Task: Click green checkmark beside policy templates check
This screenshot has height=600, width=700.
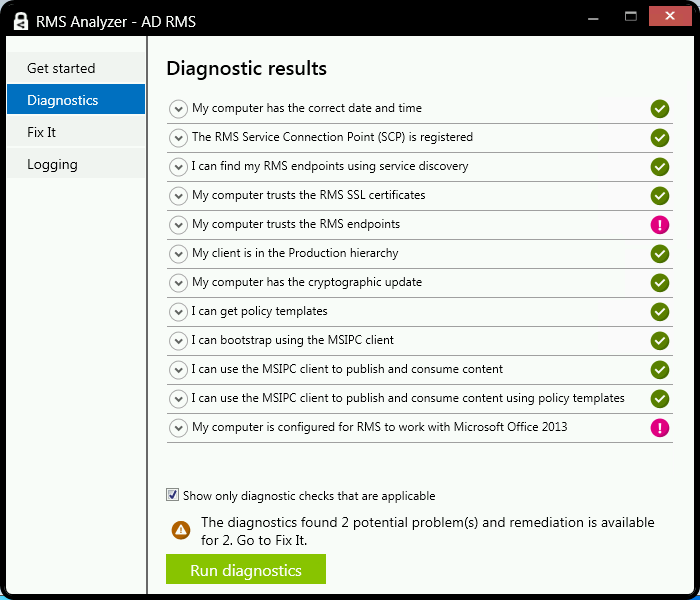Action: tap(660, 312)
